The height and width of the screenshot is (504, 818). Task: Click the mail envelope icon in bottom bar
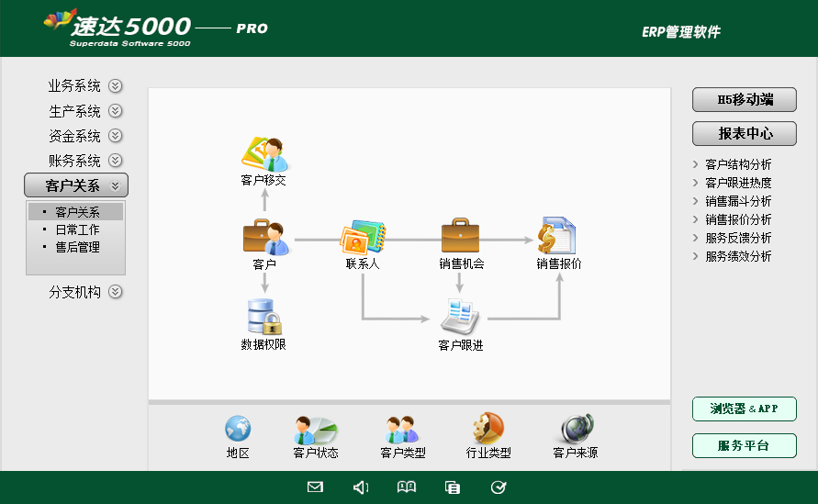point(315,487)
